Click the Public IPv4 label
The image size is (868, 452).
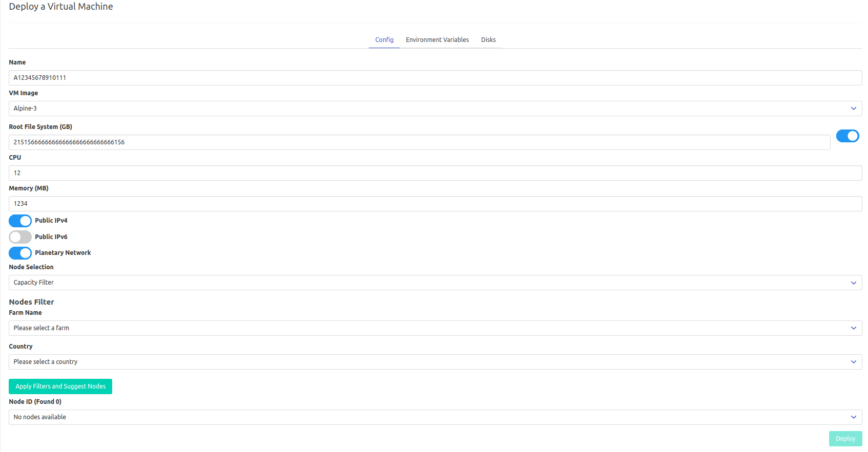click(x=51, y=221)
